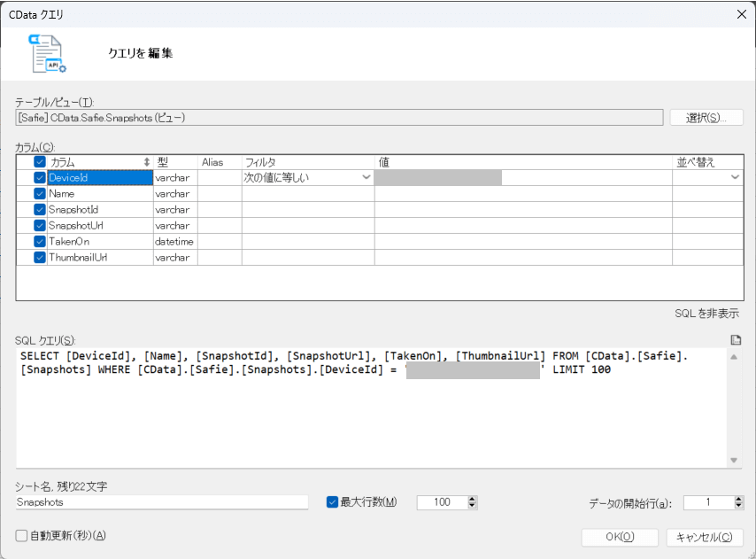This screenshot has width=756, height=559.
Task: Decrease the 最大行数 value with down arrow
Action: click(472, 506)
